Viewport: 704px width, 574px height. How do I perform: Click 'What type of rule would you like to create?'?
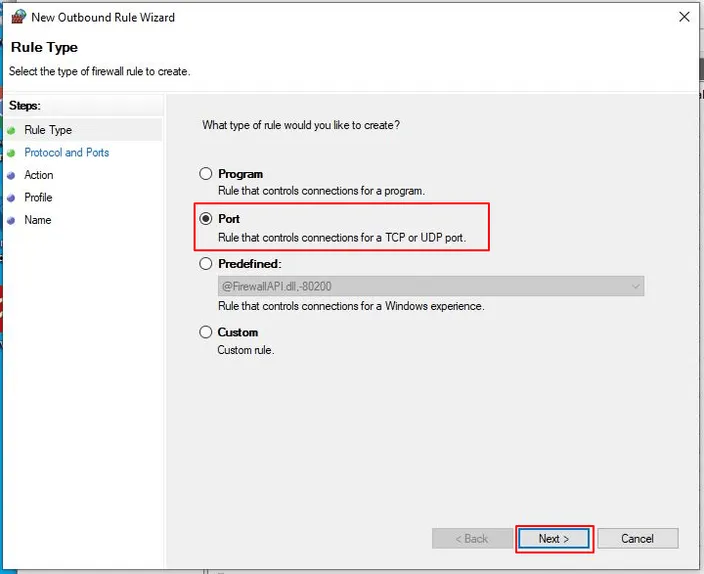(301, 125)
